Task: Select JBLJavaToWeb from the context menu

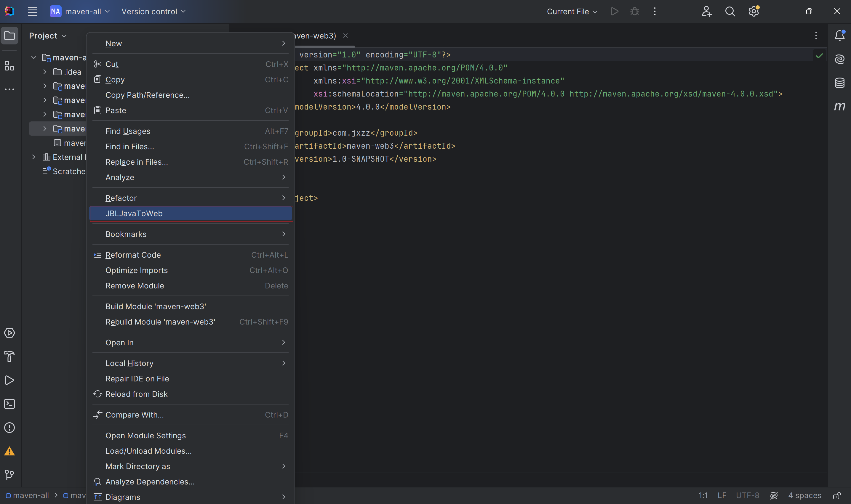Action: (191, 213)
